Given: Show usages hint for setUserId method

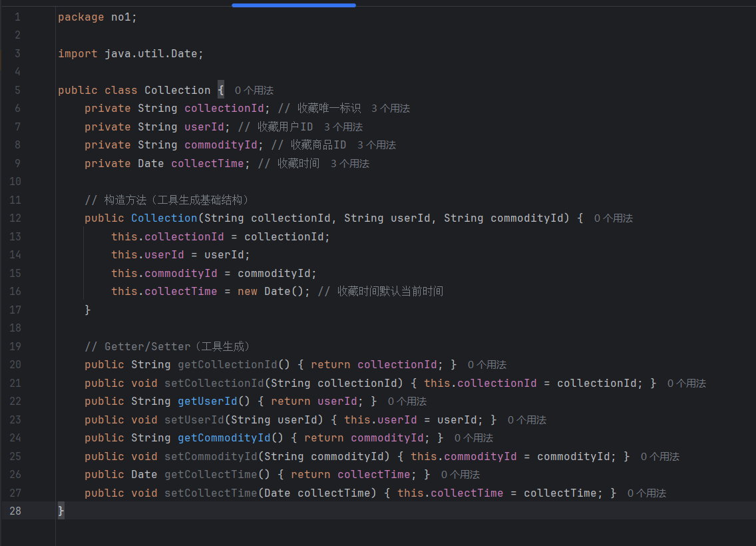Looking at the screenshot, I should pos(527,420).
